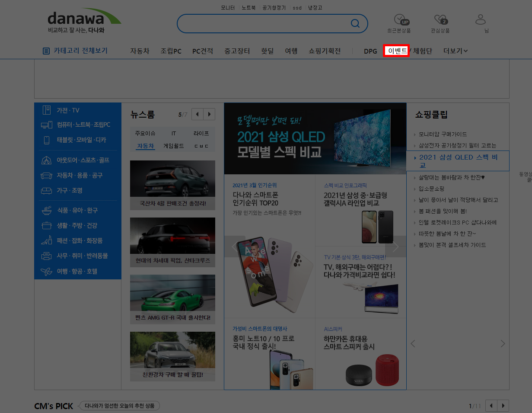Click in the search input field
The image size is (532, 413).
tap(264, 23)
